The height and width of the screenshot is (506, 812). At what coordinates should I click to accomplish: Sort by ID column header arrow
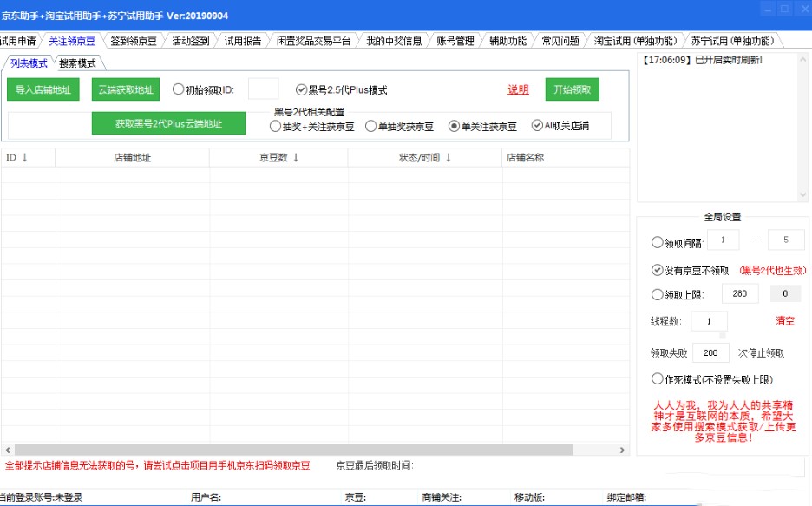(x=24, y=158)
